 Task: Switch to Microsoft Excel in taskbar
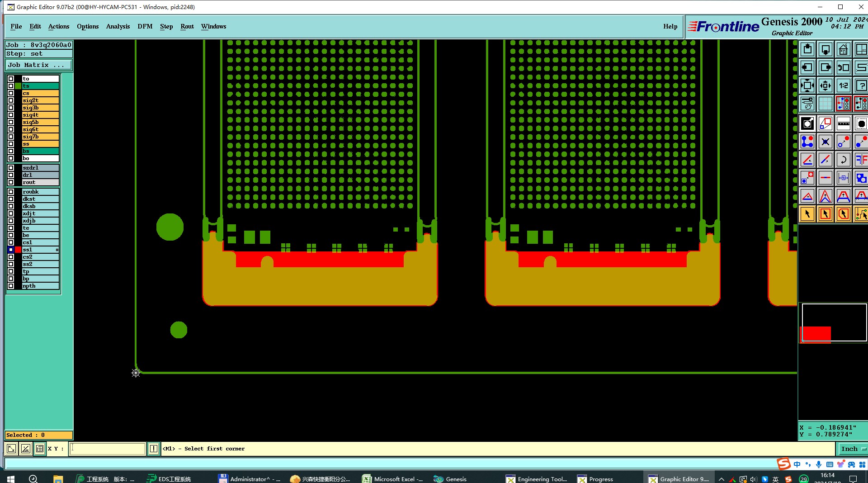392,478
